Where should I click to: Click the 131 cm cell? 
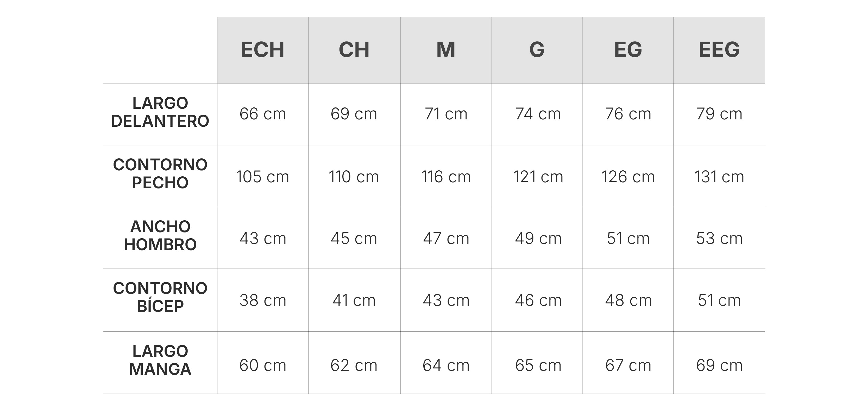(x=719, y=177)
